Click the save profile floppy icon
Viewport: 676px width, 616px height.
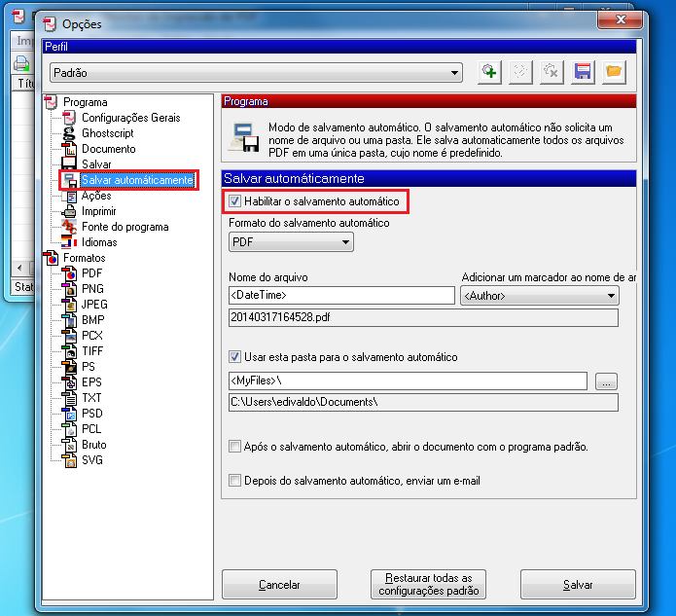click(x=583, y=71)
